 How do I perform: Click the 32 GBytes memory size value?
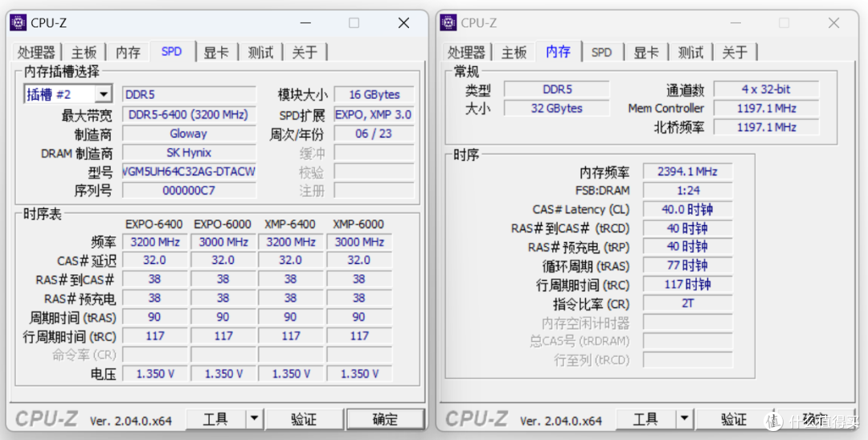pyautogui.click(x=557, y=108)
